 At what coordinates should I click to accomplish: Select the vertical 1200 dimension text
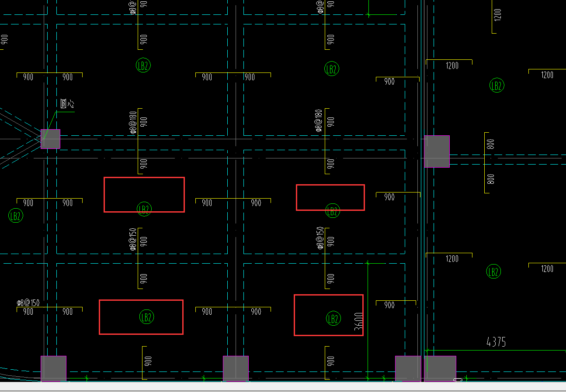[x=497, y=14]
